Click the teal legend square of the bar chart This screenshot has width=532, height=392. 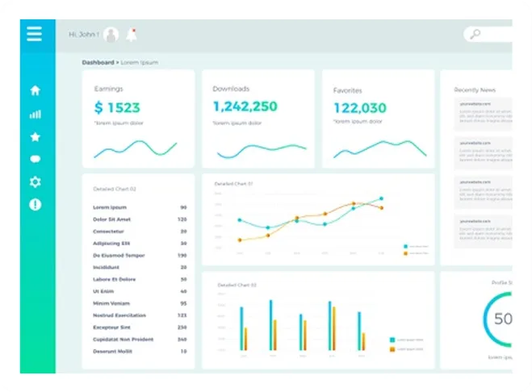pos(392,340)
